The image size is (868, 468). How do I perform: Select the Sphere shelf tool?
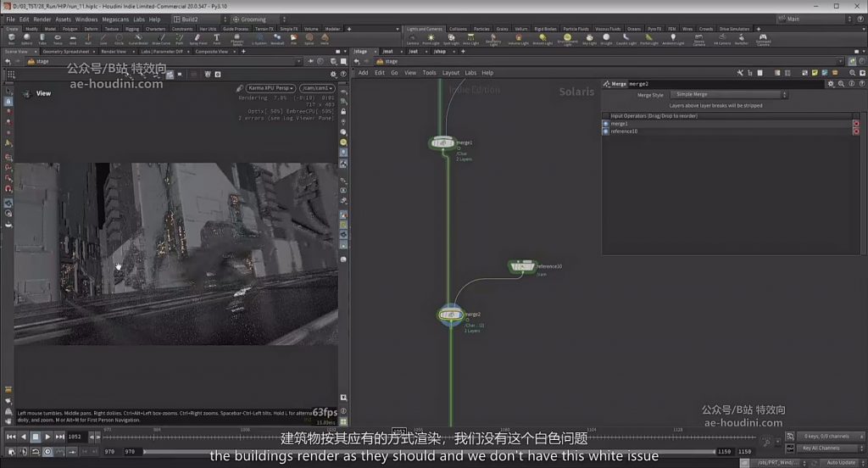click(26, 39)
